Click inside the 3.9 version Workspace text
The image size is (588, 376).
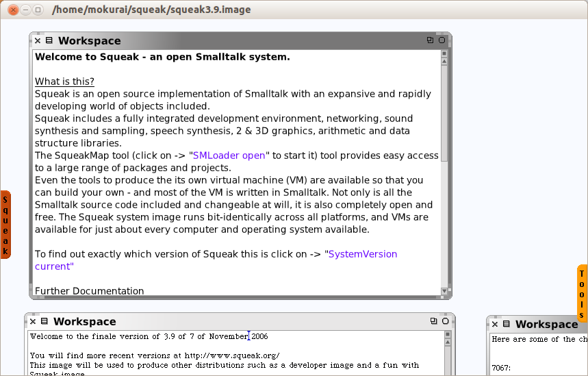[205, 356]
